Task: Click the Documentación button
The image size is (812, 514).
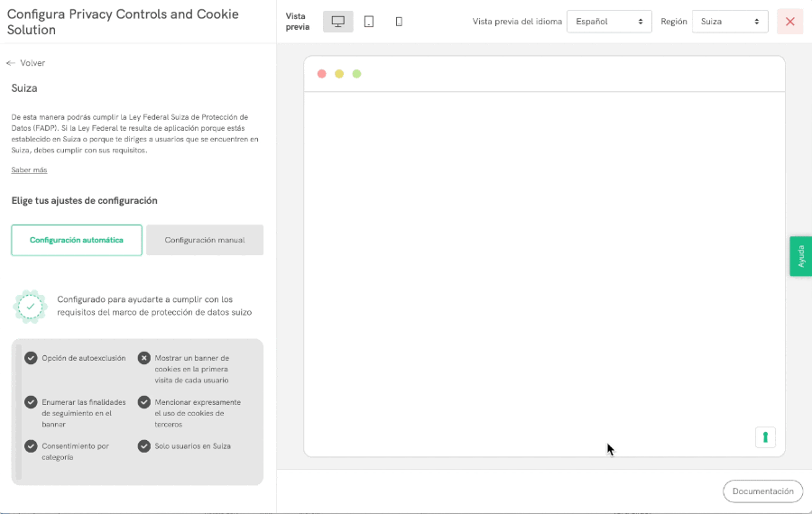Action: 762,491
